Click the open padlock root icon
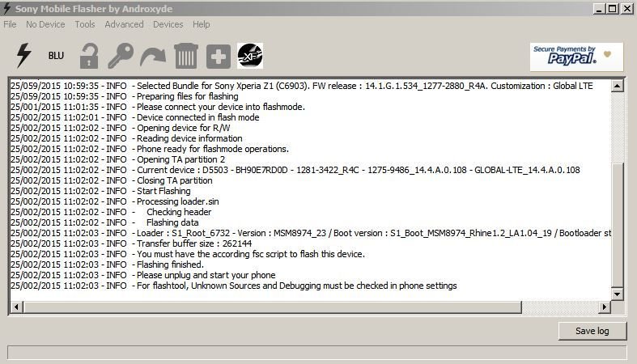Viewport: 637px width, 364px height. point(88,56)
